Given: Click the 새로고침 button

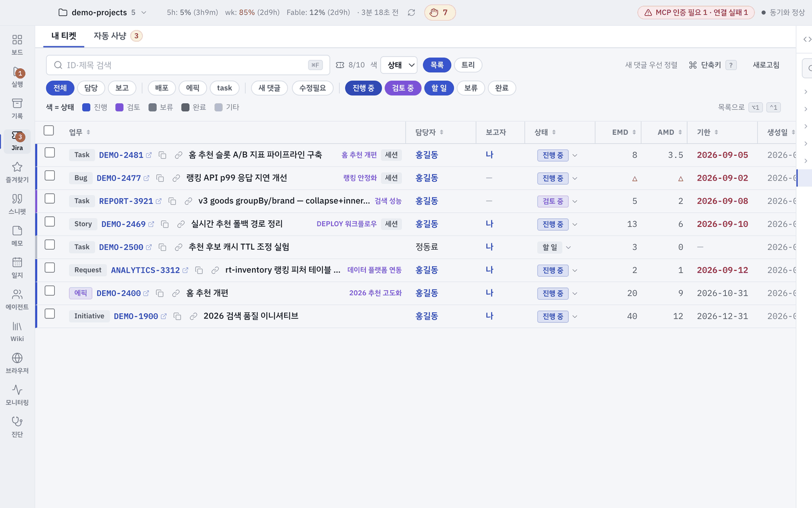Looking at the screenshot, I should (x=766, y=65).
